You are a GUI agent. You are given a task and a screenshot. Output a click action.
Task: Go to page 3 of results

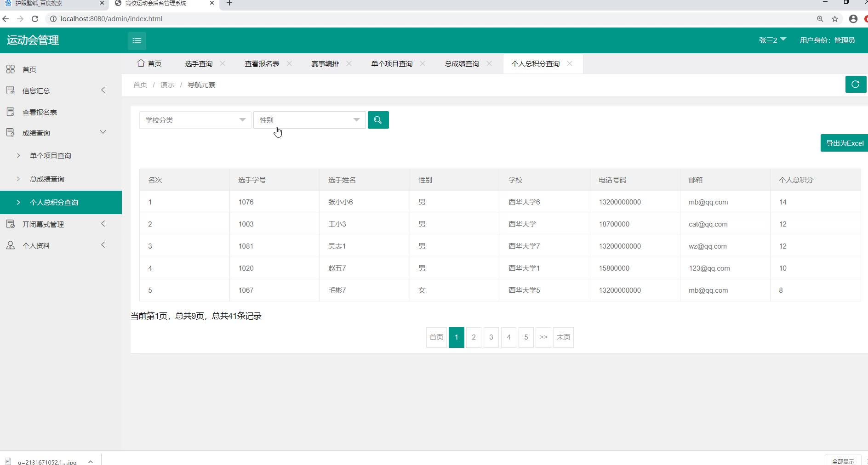click(491, 337)
